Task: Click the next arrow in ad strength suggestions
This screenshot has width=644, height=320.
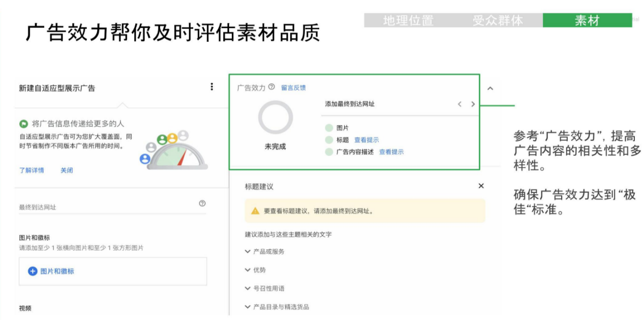Action: [x=472, y=104]
